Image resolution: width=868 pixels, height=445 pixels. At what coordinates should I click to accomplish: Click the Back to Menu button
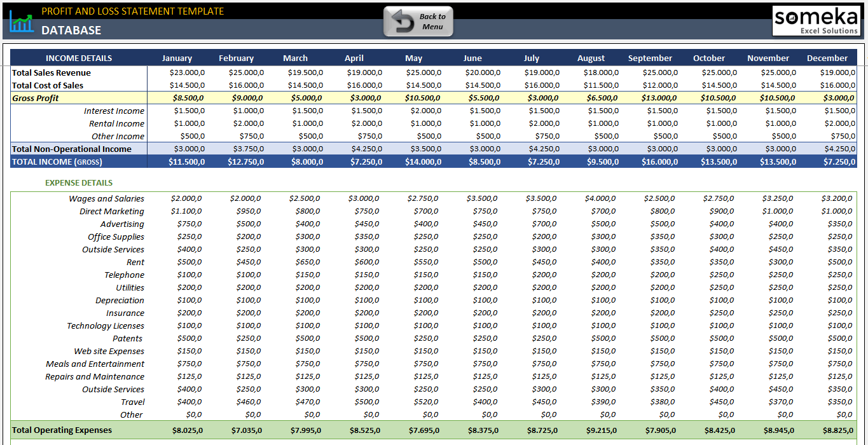418,22
